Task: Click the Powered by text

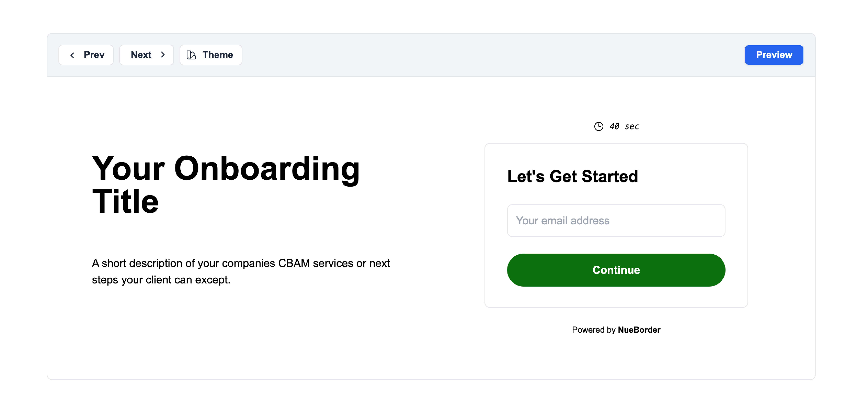Action: click(x=593, y=330)
